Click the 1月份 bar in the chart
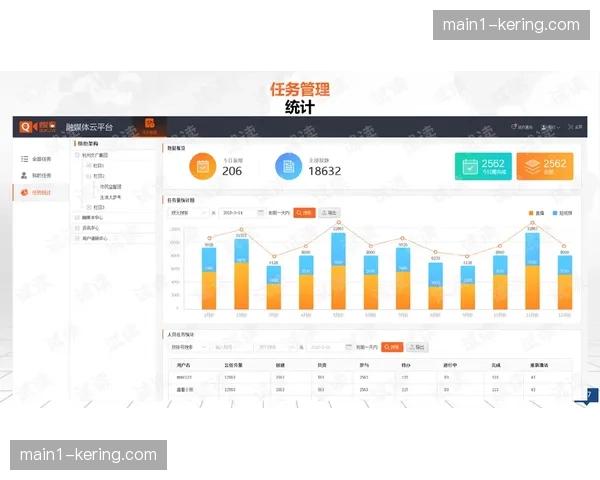This screenshot has height=480, width=600. click(209, 278)
